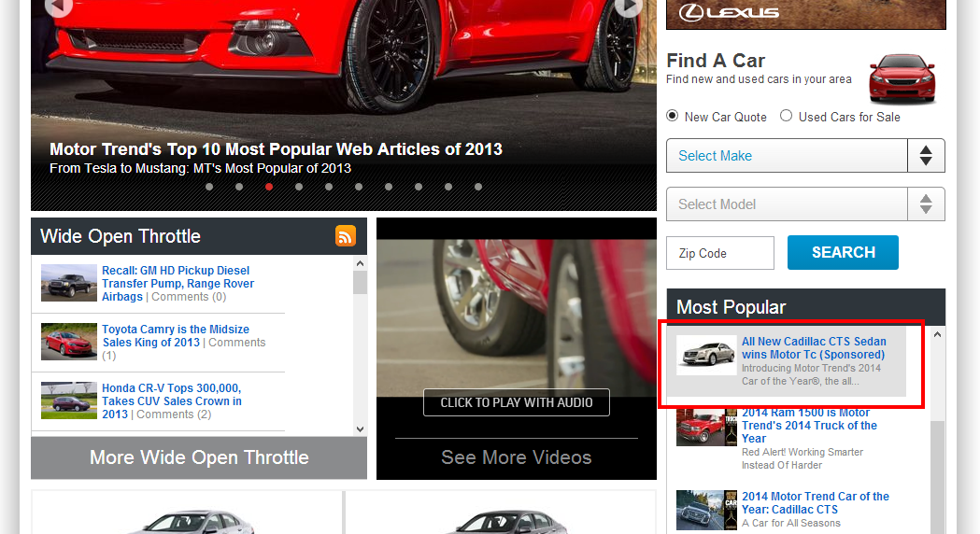This screenshot has height=534, width=980.
Task: Click the Cadillac CTS Car of the Year thumbnail
Action: coord(706,511)
